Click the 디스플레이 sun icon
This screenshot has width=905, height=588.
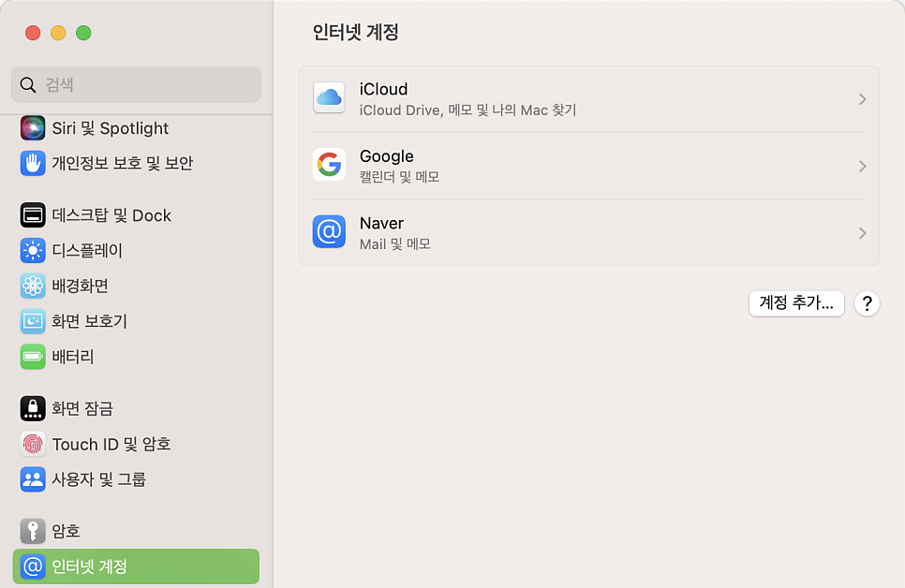tap(33, 250)
